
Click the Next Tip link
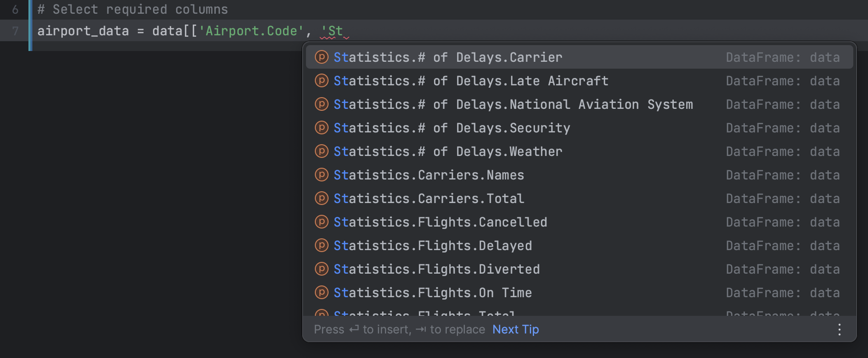(515, 330)
